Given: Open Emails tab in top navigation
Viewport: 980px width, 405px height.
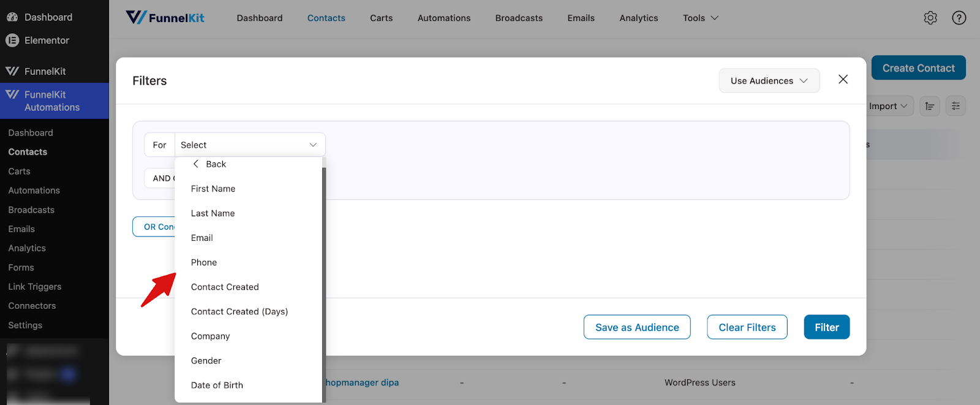Looking at the screenshot, I should tap(581, 18).
